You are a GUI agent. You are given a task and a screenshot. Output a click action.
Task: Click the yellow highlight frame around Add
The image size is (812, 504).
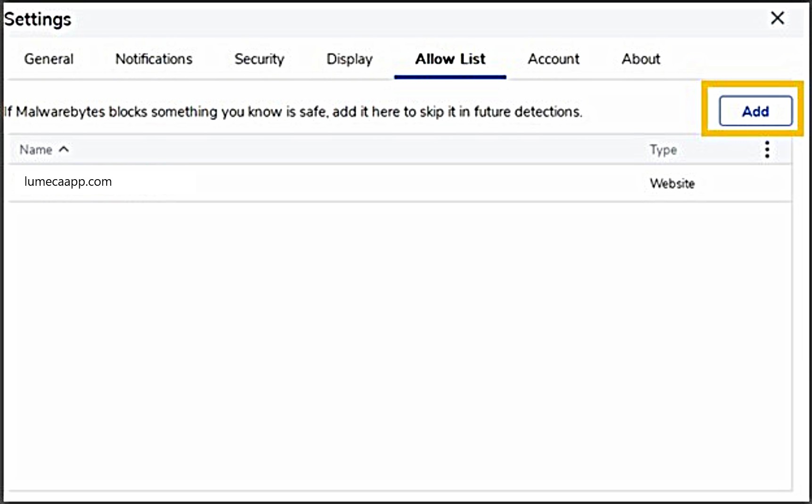tap(753, 85)
